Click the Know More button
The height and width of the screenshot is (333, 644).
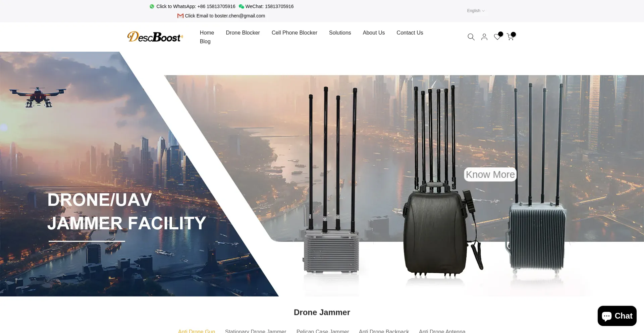(x=490, y=174)
